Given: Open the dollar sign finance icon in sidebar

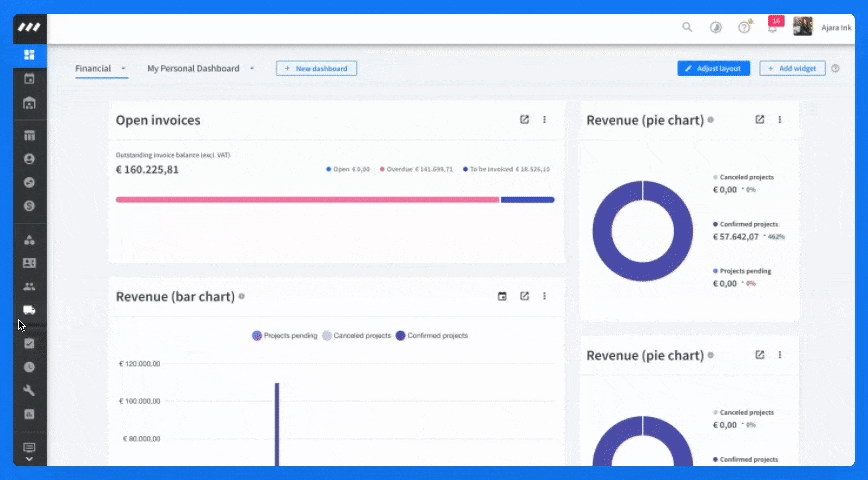Looking at the screenshot, I should pos(29,206).
